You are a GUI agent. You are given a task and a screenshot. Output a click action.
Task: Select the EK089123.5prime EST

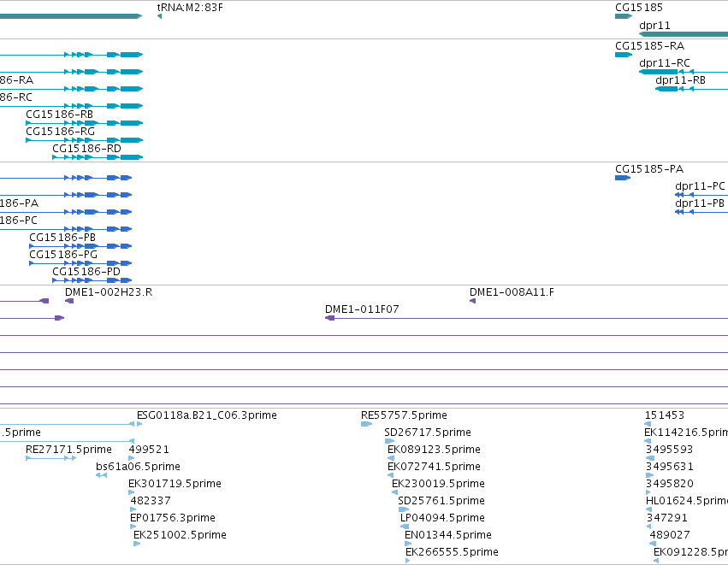click(x=434, y=450)
